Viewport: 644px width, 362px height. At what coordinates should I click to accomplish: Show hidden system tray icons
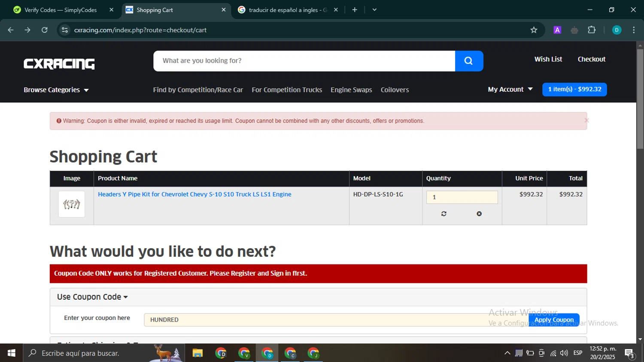click(507, 353)
